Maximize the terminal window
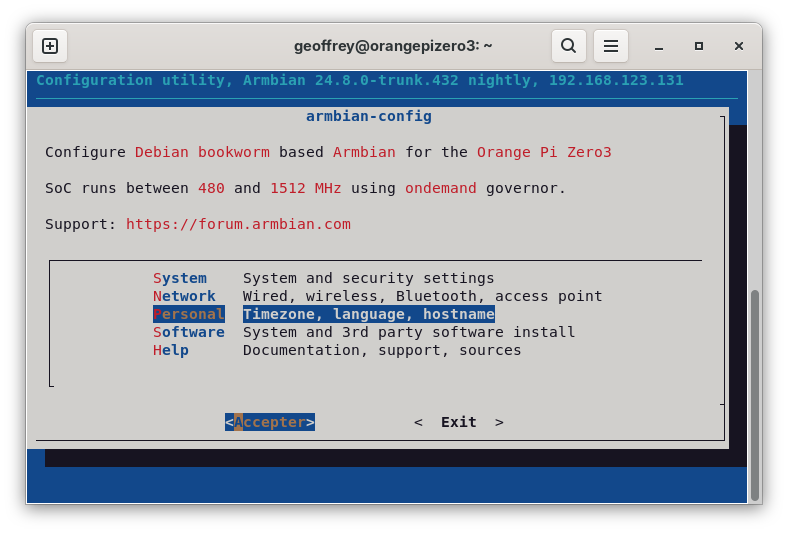The image size is (788, 533). (699, 46)
